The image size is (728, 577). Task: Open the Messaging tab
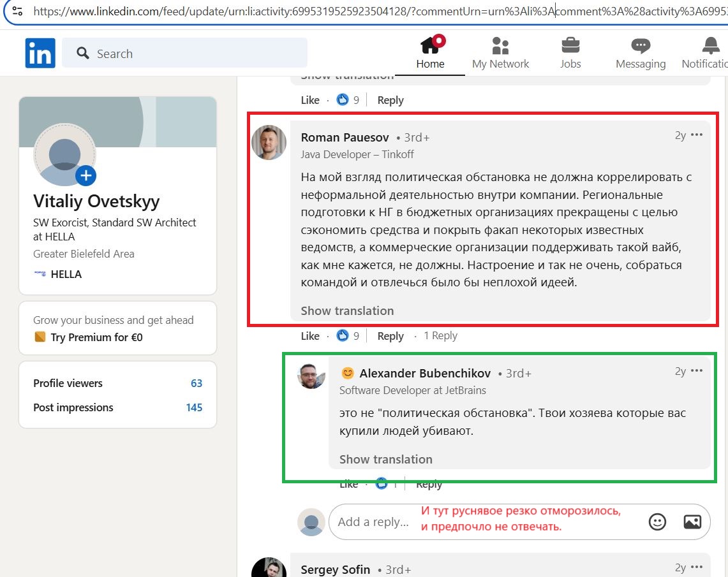tap(640, 52)
